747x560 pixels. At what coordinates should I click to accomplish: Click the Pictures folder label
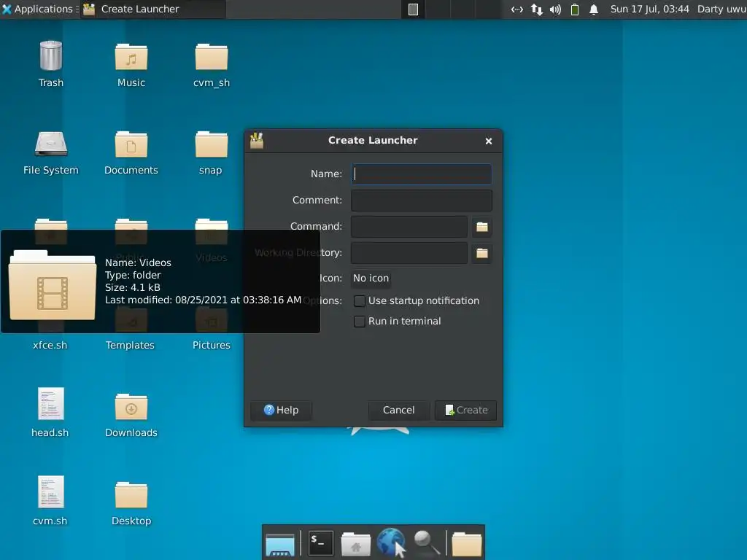coord(212,345)
